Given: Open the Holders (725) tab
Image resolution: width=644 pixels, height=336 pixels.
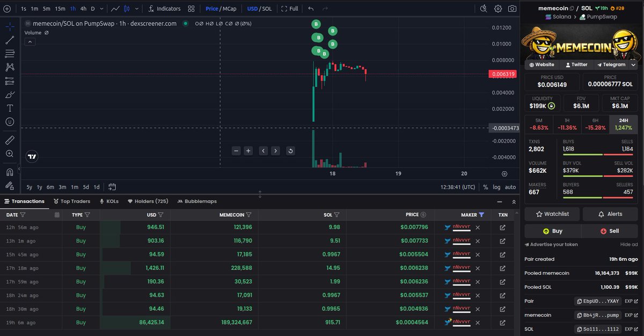Looking at the screenshot, I should coord(148,201).
